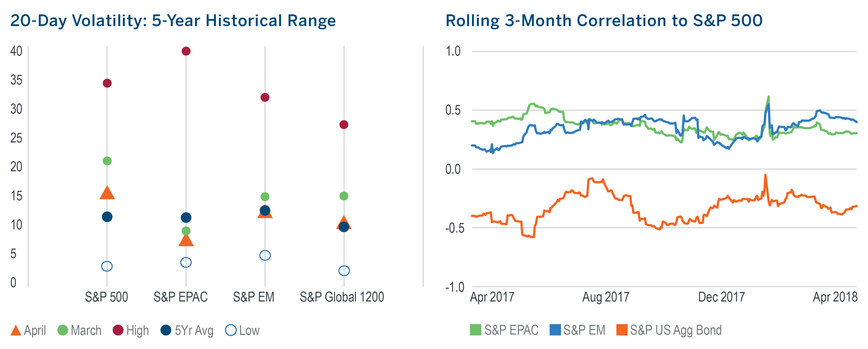Click the 20-Day Volatility chart title

(x=173, y=21)
